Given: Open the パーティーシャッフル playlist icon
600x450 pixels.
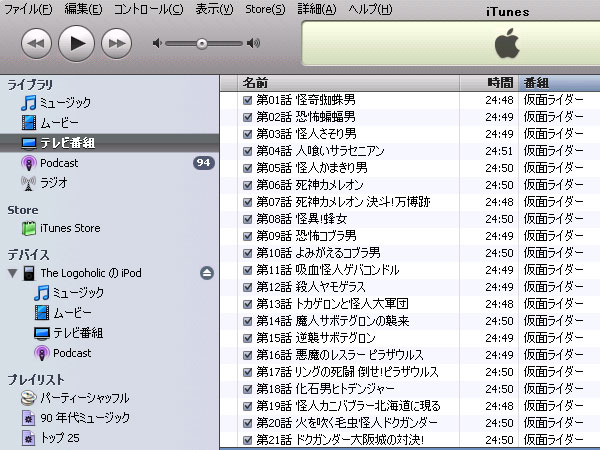Looking at the screenshot, I should point(29,398).
